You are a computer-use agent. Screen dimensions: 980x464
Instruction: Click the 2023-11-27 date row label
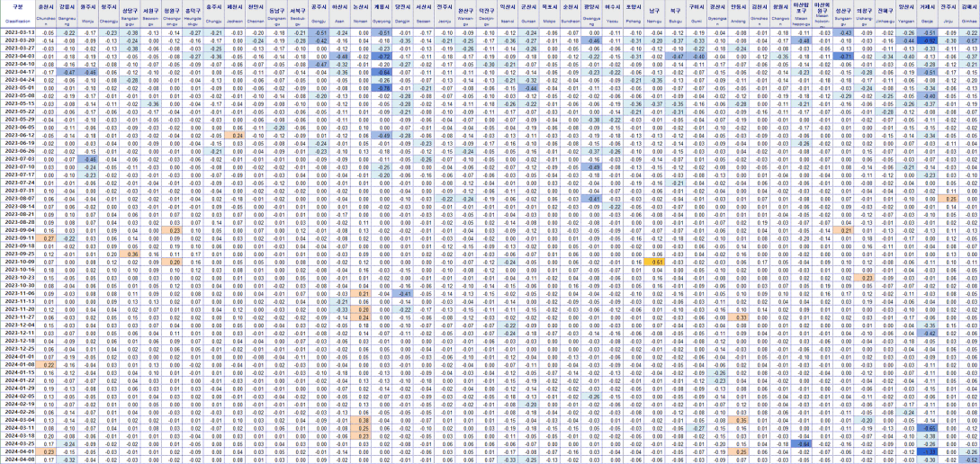click(18, 317)
